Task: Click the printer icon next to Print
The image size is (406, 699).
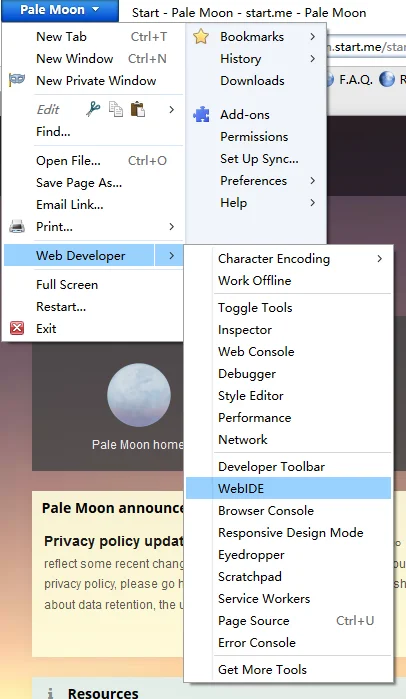Action: point(17,226)
